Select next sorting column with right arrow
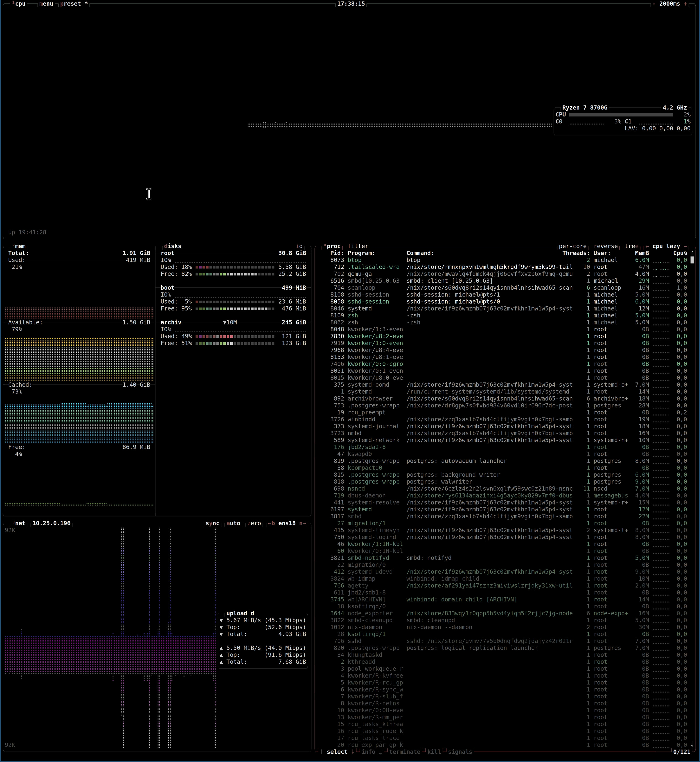This screenshot has height=762, width=700. (685, 246)
